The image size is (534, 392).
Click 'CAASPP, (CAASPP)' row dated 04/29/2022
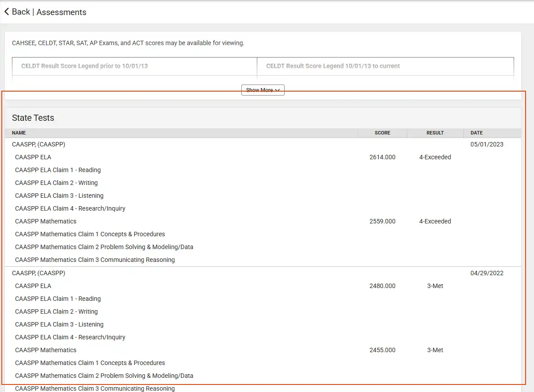click(x=263, y=273)
